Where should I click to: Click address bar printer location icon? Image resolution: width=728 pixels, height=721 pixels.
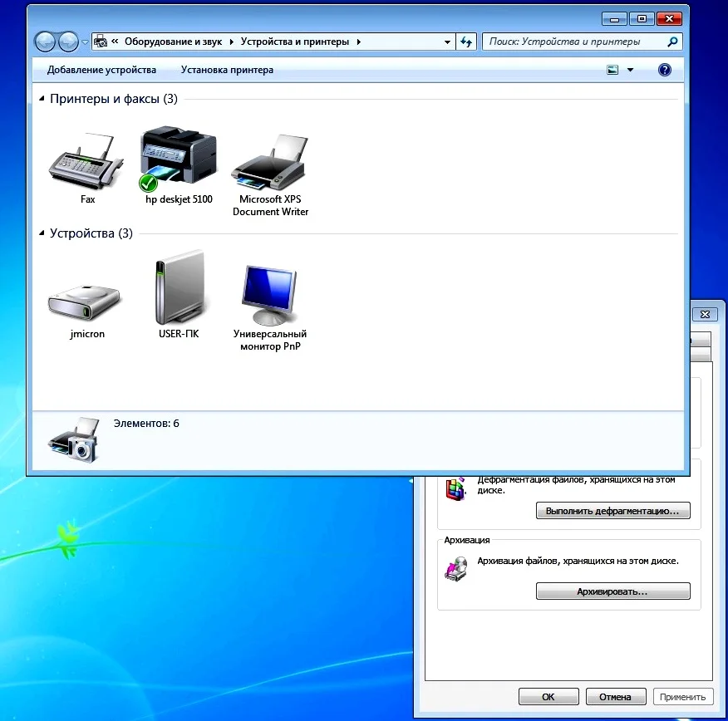click(101, 42)
